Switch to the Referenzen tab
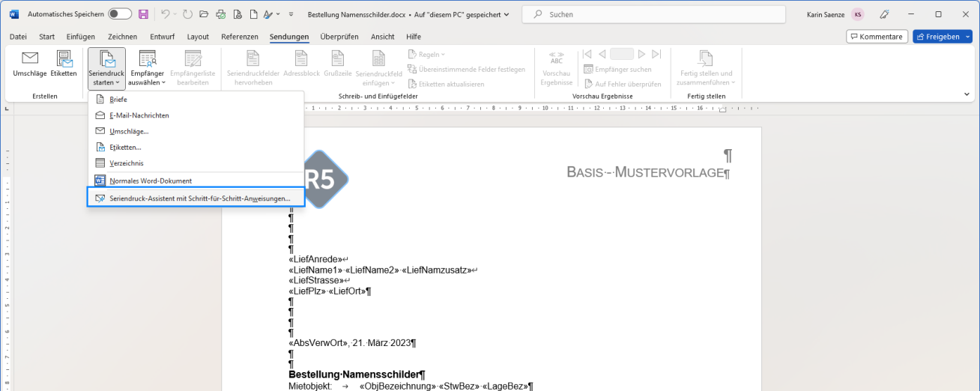980x391 pixels. pos(240,37)
